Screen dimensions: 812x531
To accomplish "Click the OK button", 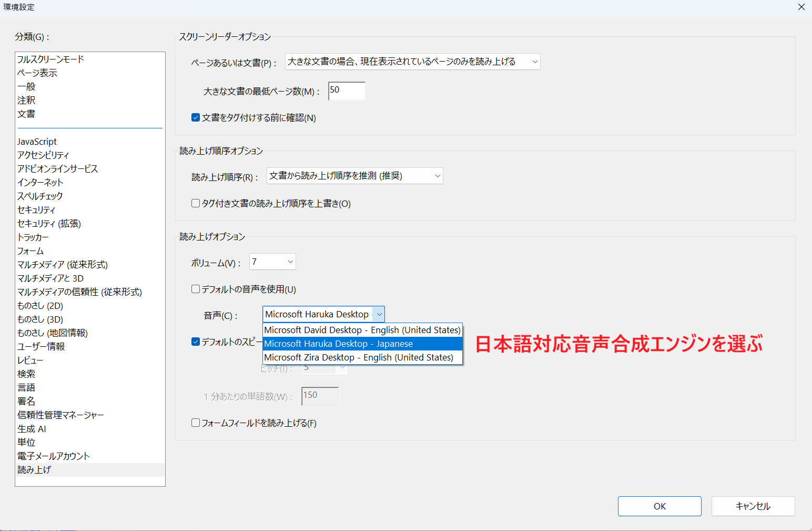I will 659,506.
